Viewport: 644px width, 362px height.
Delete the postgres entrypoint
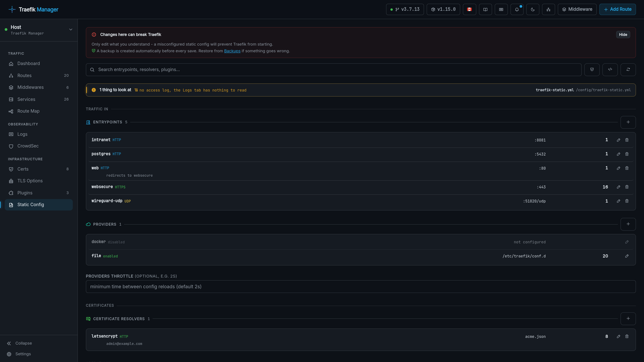pyautogui.click(x=627, y=154)
